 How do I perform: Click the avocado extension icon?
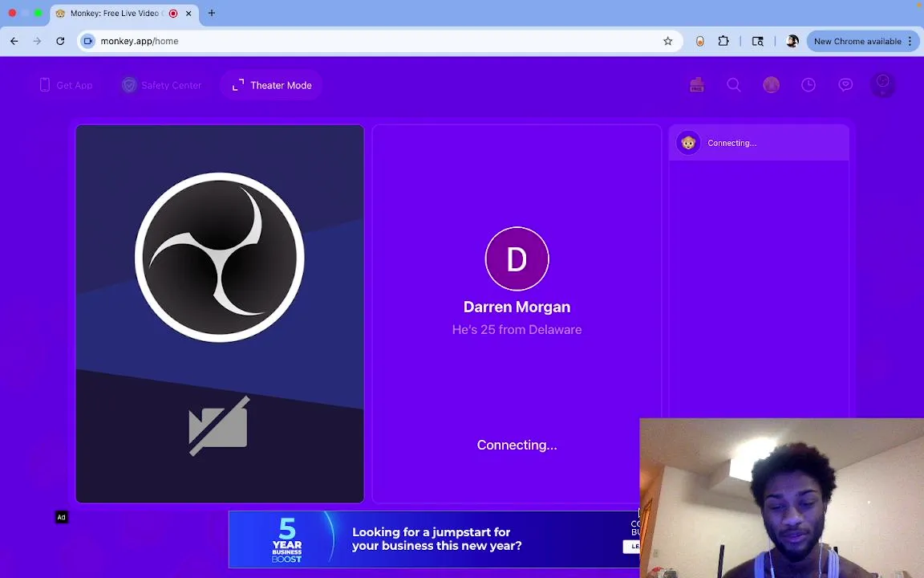(700, 41)
